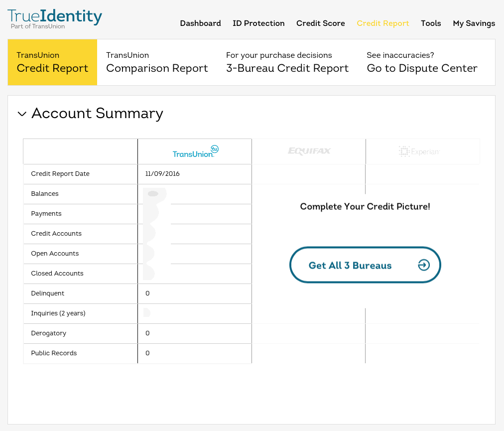The width and height of the screenshot is (504, 431).
Task: Click the Credit Report Date value 11/09/2016
Action: (x=162, y=174)
